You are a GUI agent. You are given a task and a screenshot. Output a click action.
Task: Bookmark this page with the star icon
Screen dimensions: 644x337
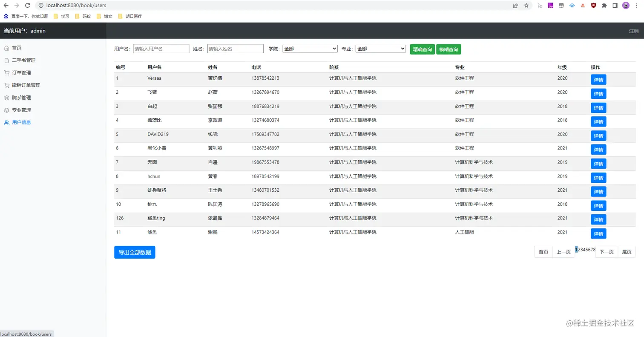[526, 6]
